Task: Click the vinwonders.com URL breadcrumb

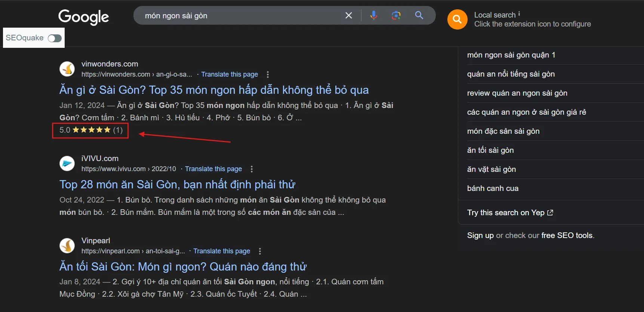Action: 137,74
